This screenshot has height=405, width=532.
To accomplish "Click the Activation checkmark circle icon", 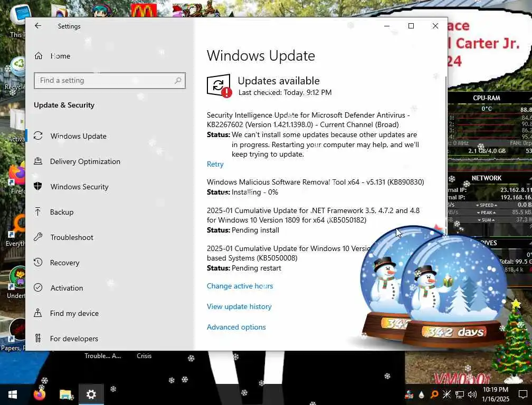I will [38, 287].
